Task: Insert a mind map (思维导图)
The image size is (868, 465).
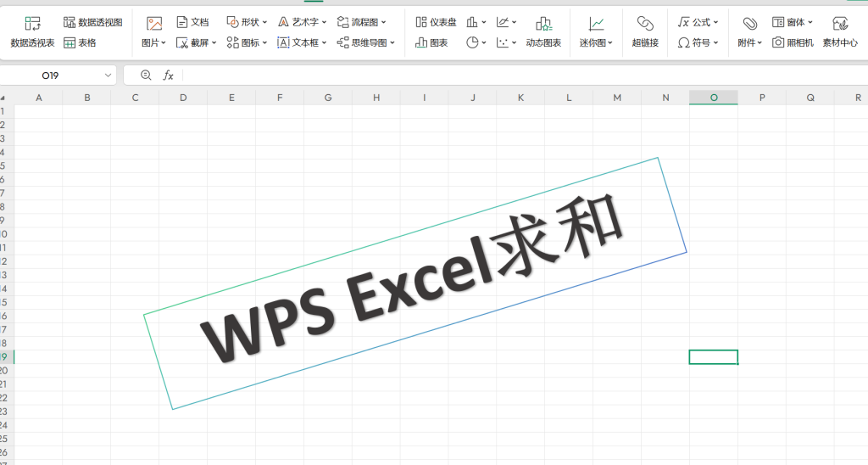Action: coord(362,42)
